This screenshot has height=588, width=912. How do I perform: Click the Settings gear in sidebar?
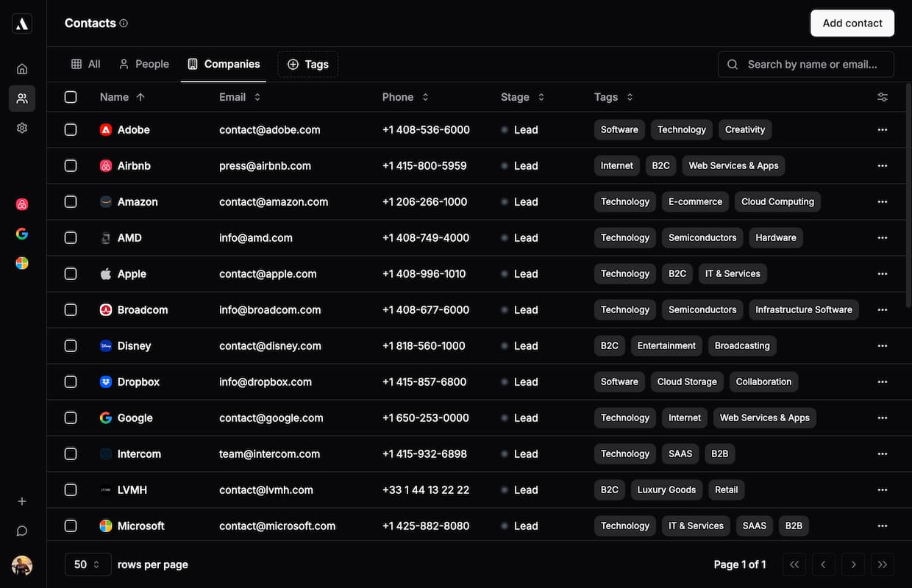pyautogui.click(x=22, y=128)
